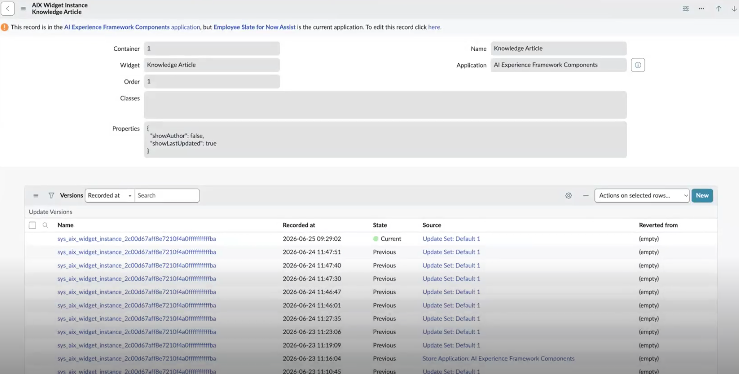Open version name recorded 2026-06-24 11:46:01
This screenshot has width=739, height=374.
coord(137,305)
